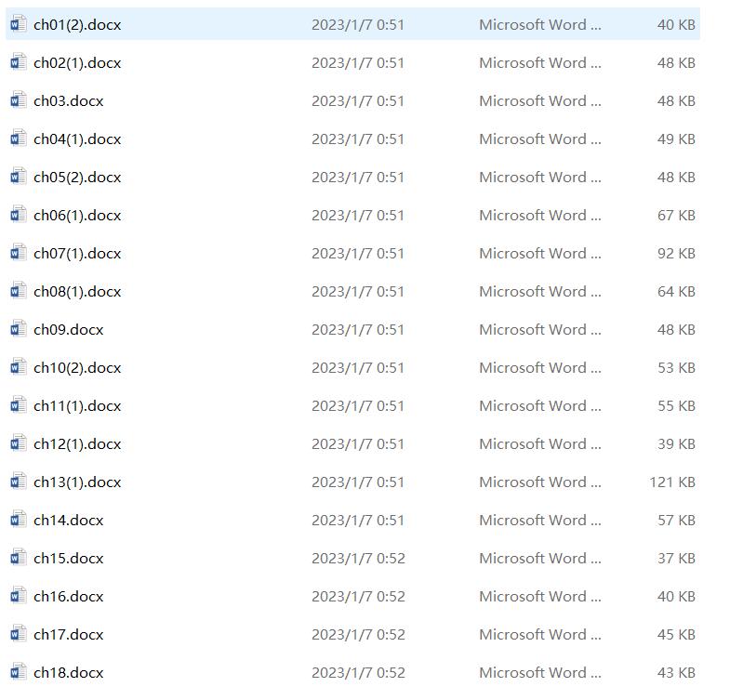Click the Microsoft Word type of ch03.docx
This screenshot has height=700, width=730.
pos(540,100)
